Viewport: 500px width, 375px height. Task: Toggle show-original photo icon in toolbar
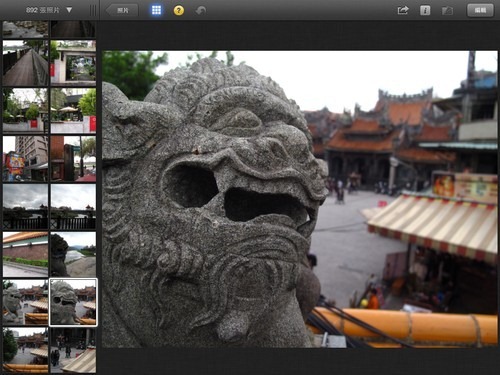coord(447,11)
